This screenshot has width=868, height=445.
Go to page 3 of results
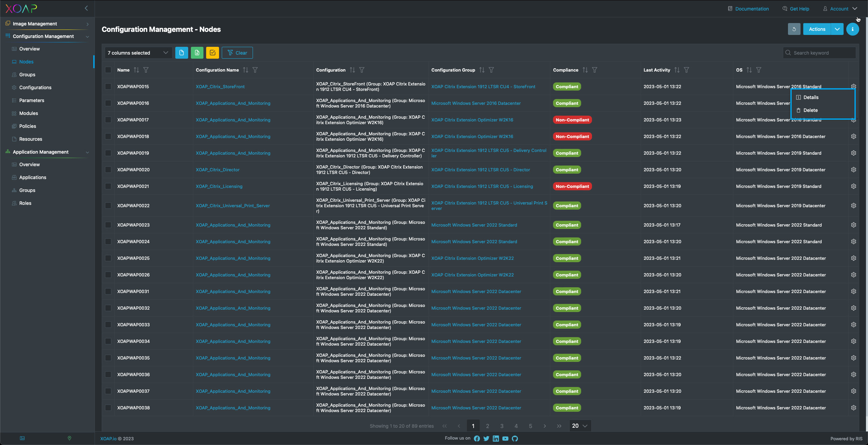click(x=502, y=426)
